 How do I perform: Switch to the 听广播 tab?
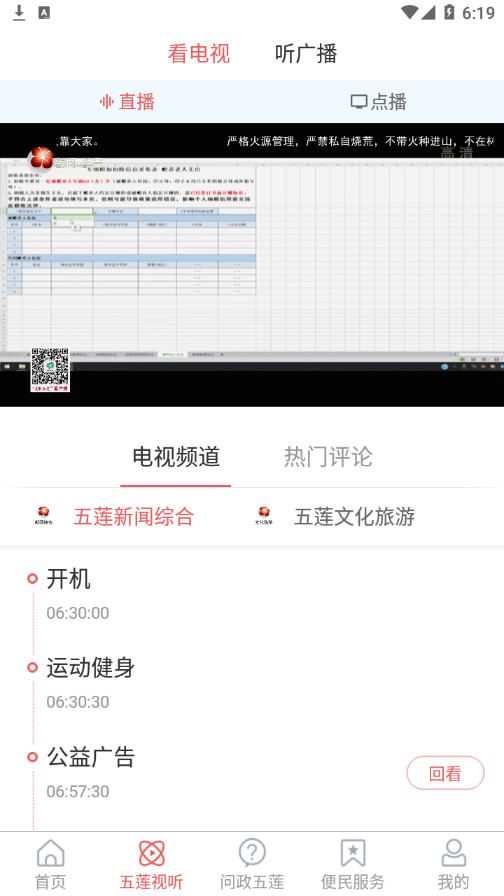(x=306, y=54)
